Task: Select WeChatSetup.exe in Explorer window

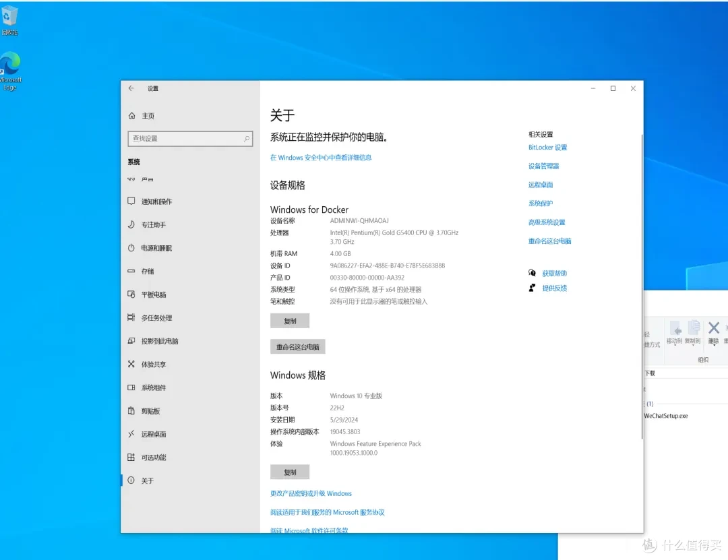Action: click(x=666, y=416)
